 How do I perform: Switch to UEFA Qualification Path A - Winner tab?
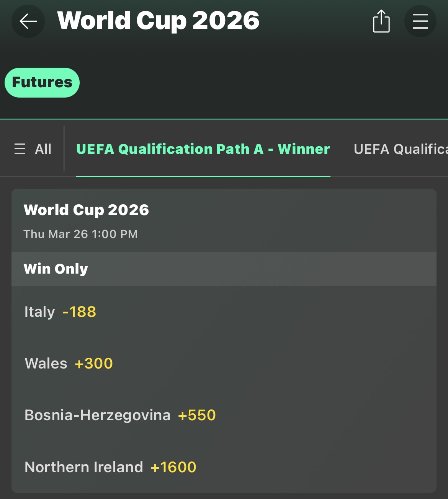click(203, 149)
